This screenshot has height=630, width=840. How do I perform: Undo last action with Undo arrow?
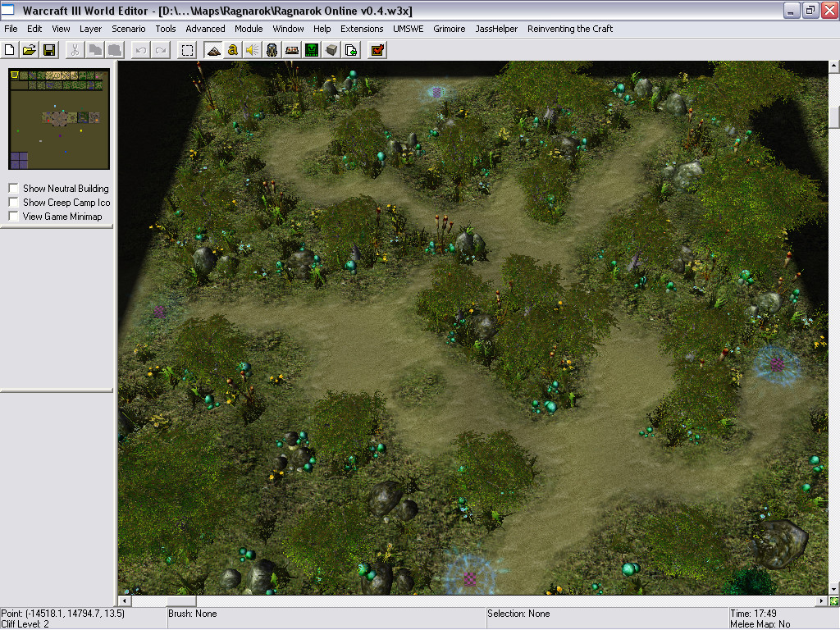[x=141, y=50]
